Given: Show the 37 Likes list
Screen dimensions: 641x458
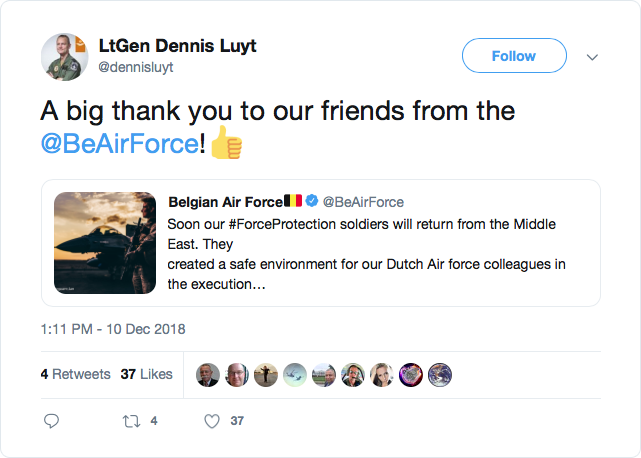Looking at the screenshot, I should tap(146, 374).
